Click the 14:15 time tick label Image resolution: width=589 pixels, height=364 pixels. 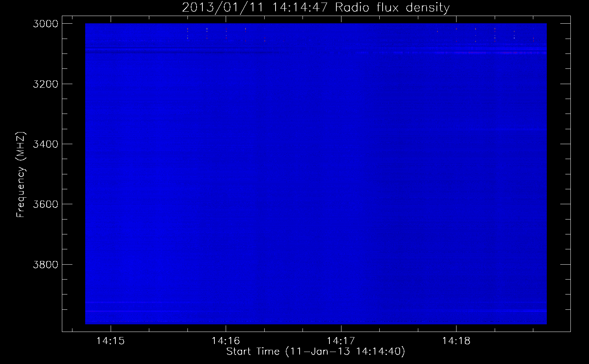[x=110, y=341]
